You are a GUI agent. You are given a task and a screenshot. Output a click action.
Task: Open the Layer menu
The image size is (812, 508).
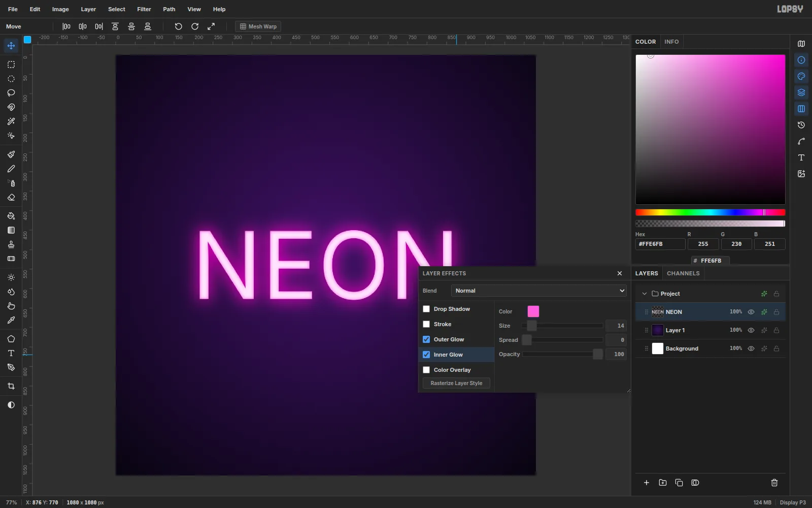(x=88, y=9)
